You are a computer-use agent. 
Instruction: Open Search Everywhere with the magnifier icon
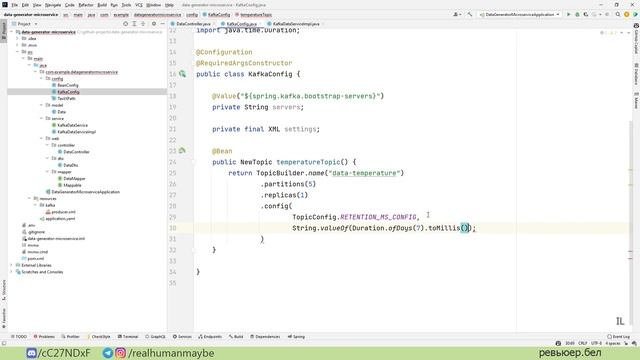pos(618,14)
